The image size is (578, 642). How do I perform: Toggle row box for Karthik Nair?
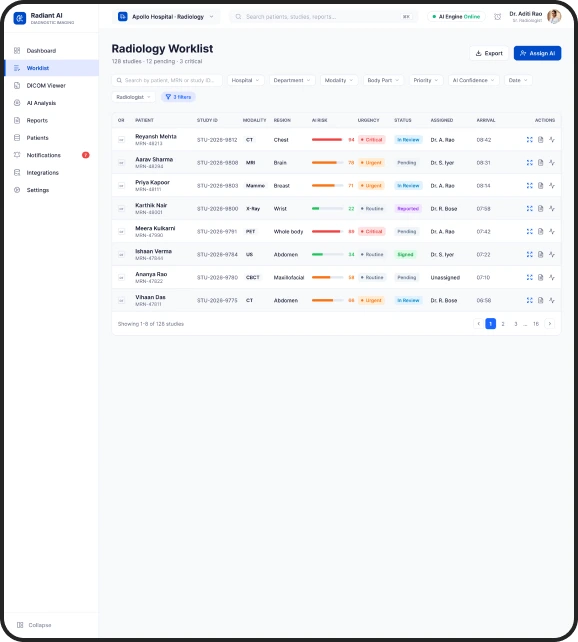click(121, 208)
